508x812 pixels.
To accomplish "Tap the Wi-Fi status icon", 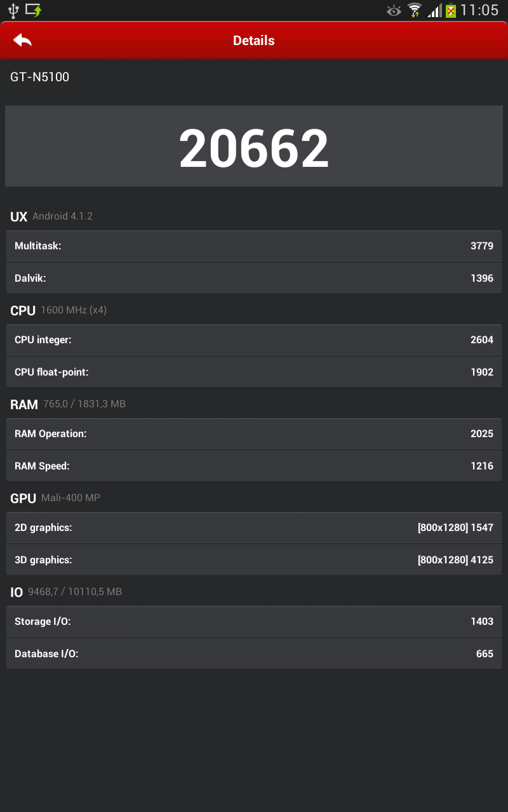I will coord(415,10).
